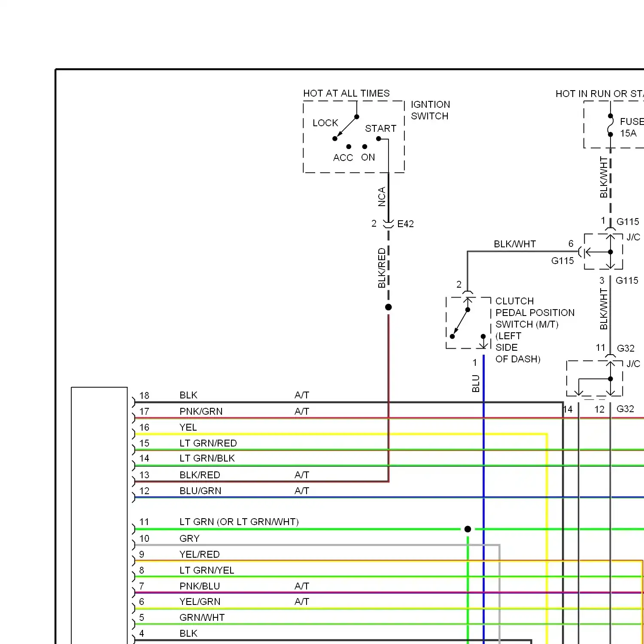Click the "G115" label next to pin 3
This screenshot has height=644, width=644.
click(x=627, y=280)
